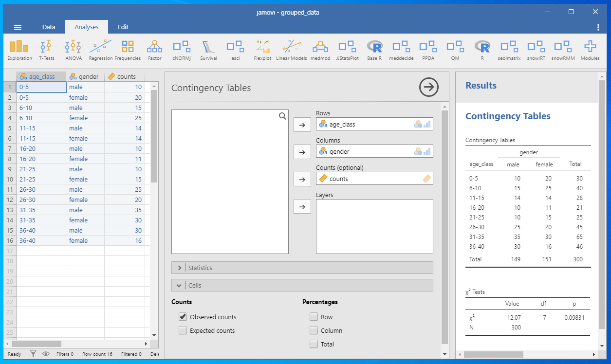Click the arrow button next to Counts
611x364 pixels.
[302, 179]
